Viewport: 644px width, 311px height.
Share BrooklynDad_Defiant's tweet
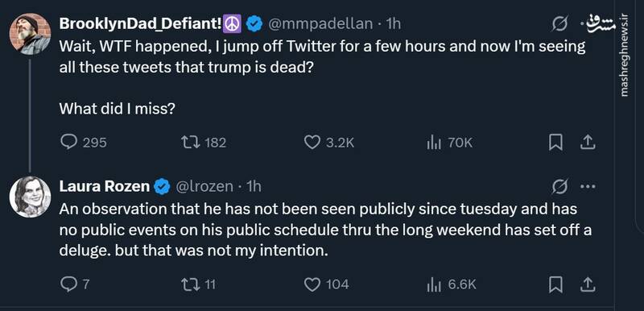point(588,142)
